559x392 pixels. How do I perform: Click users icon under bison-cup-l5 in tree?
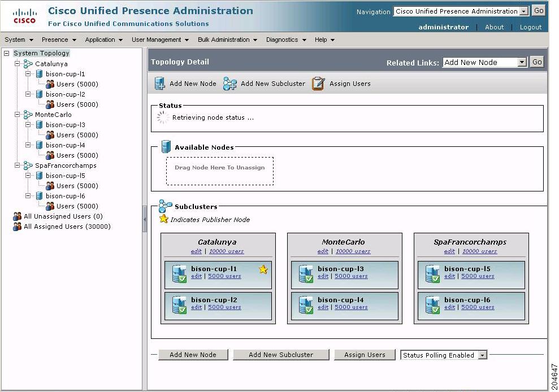(50, 186)
